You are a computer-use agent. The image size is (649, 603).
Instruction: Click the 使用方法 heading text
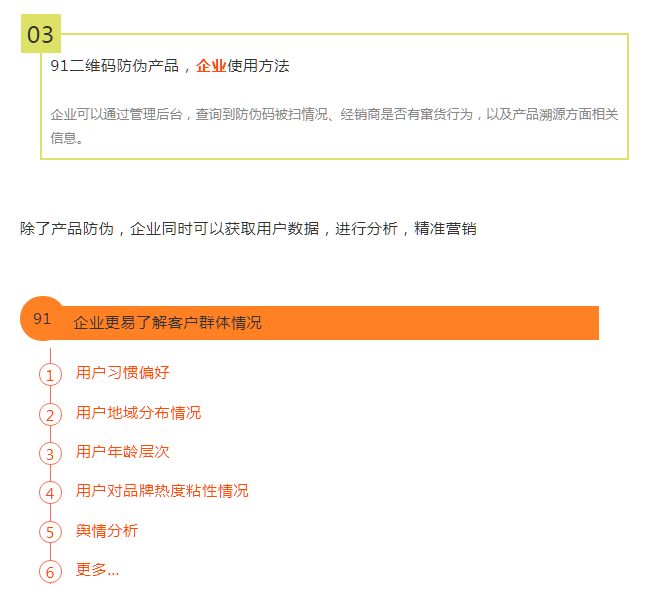click(x=258, y=66)
